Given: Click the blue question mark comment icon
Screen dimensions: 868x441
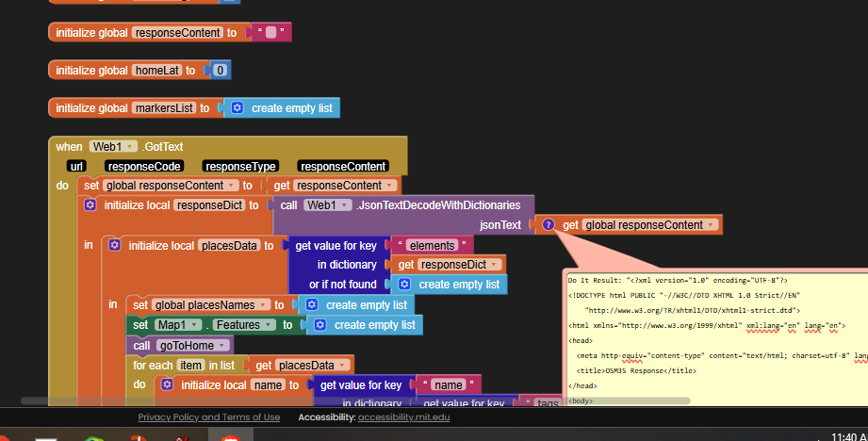Looking at the screenshot, I should (548, 225).
